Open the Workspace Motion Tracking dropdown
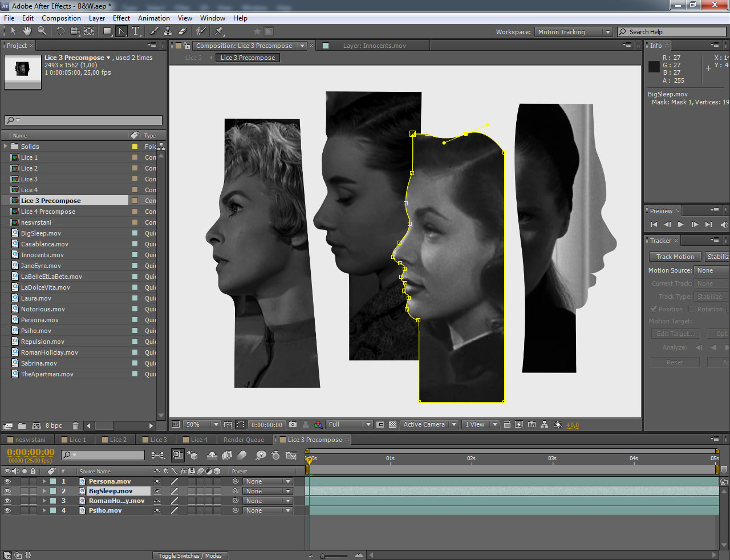Screen dimensions: 730x560 coord(574,32)
